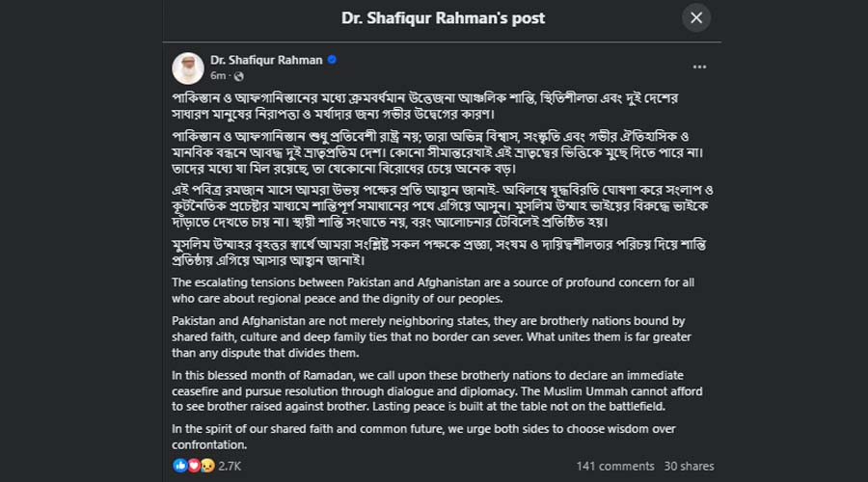This screenshot has width=868, height=482.
Task: Click the globe public audience icon
Action: coord(238,76)
